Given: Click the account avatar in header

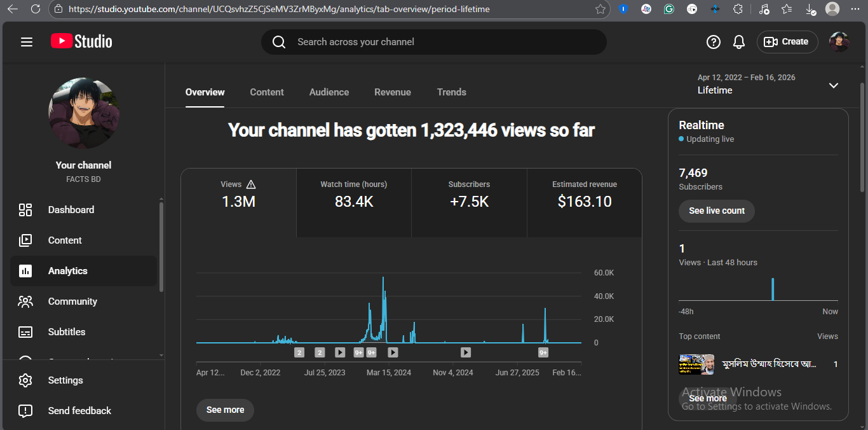Looking at the screenshot, I should point(839,42).
